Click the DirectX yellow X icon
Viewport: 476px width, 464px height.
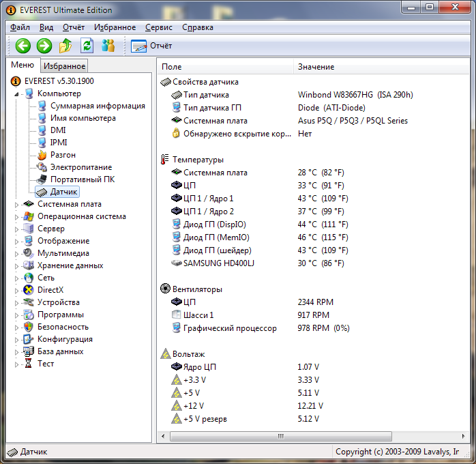(29, 290)
